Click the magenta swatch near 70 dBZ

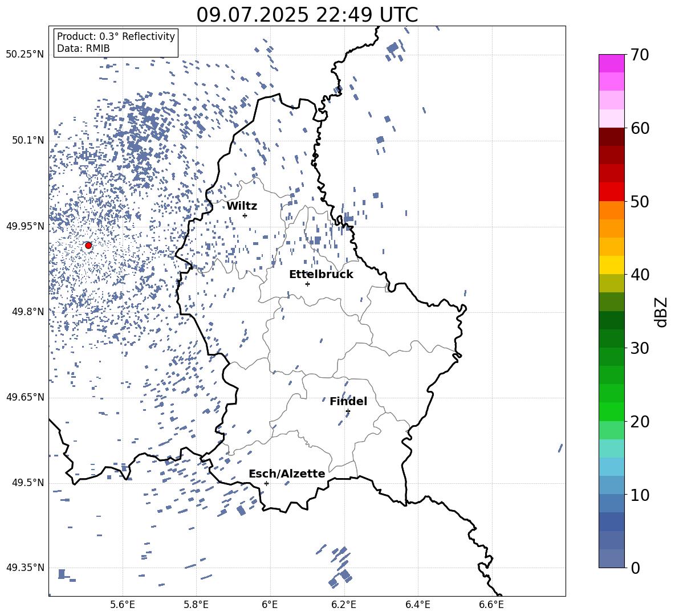pyautogui.click(x=611, y=63)
